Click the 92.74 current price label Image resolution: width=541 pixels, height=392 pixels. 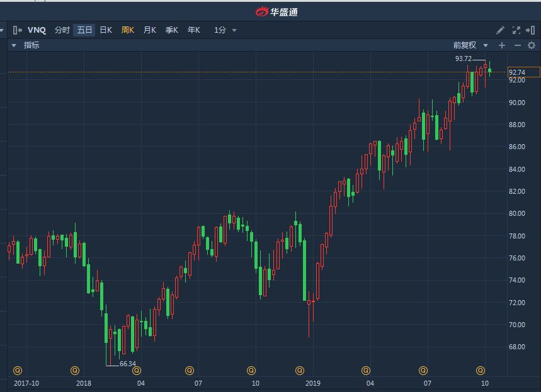click(x=523, y=72)
